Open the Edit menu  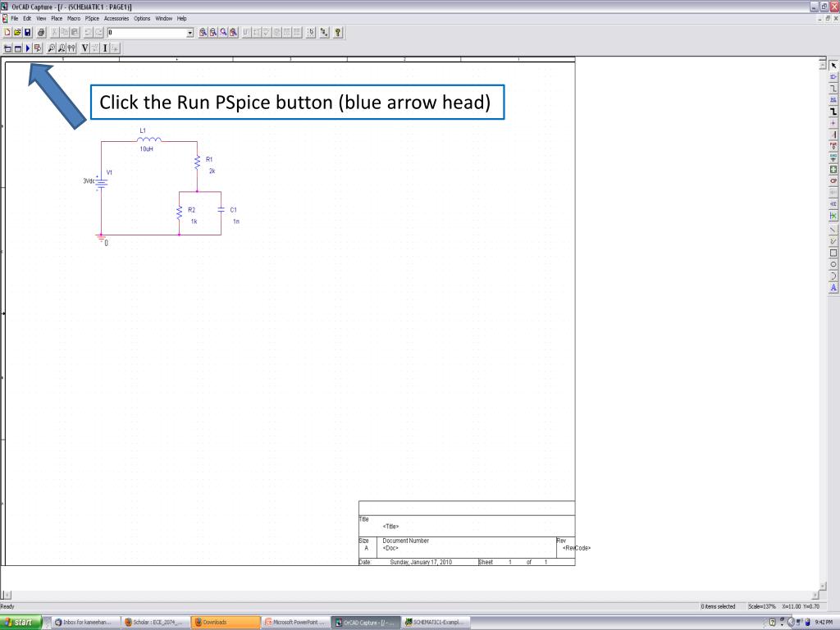[27, 18]
